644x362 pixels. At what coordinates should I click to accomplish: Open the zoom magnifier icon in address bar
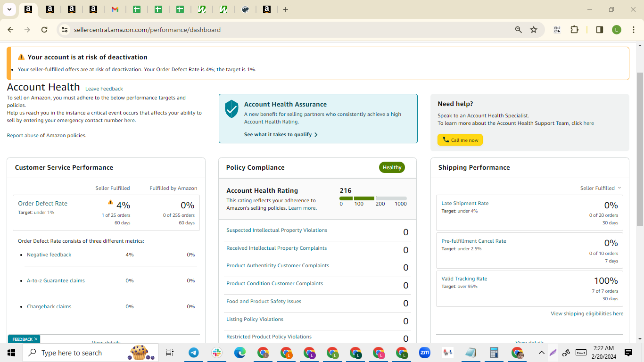click(x=519, y=30)
